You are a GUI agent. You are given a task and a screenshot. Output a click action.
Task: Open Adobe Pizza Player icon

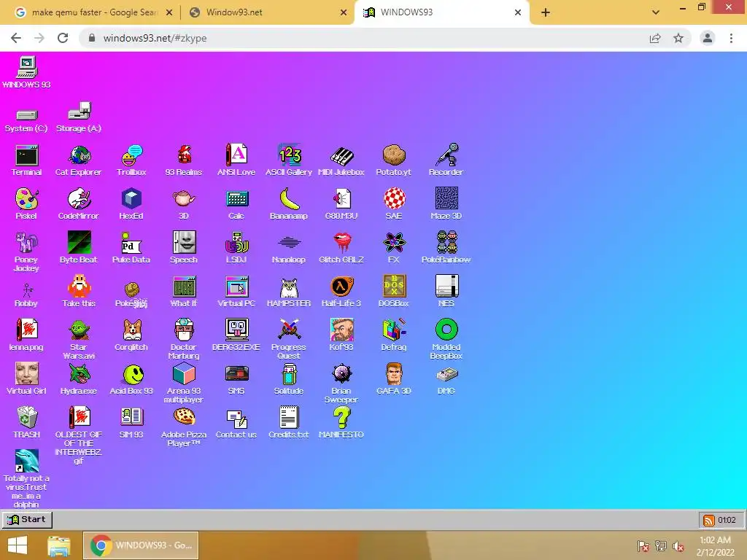[x=184, y=427]
